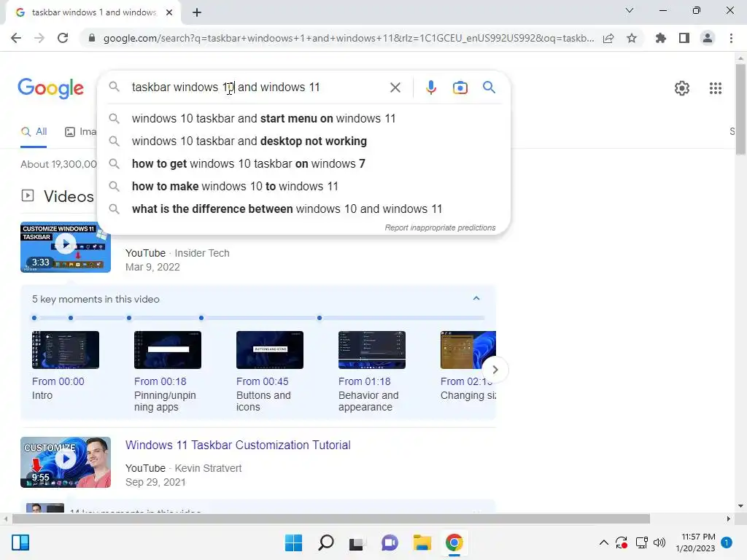The height and width of the screenshot is (560, 747).
Task: Open the share this page icon
Action: point(608,38)
